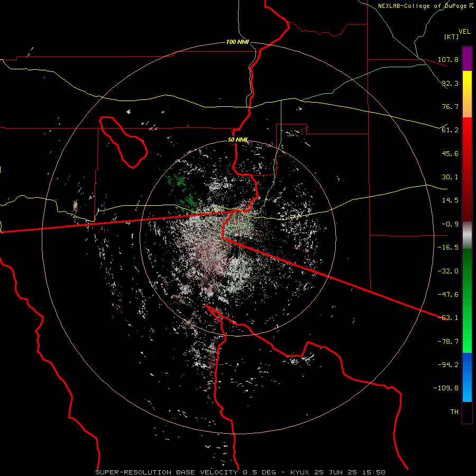Pick the blue segment of the color bar
476x476 pixels.
[x=467, y=377]
